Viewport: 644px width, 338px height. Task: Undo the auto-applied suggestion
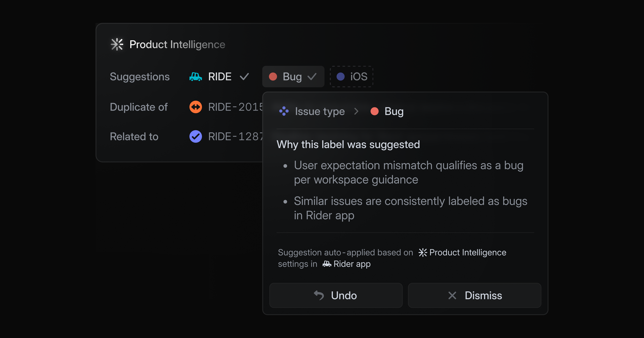(x=336, y=295)
